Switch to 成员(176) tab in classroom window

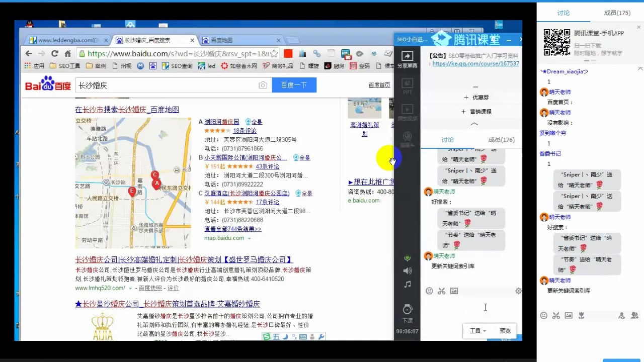coord(501,140)
